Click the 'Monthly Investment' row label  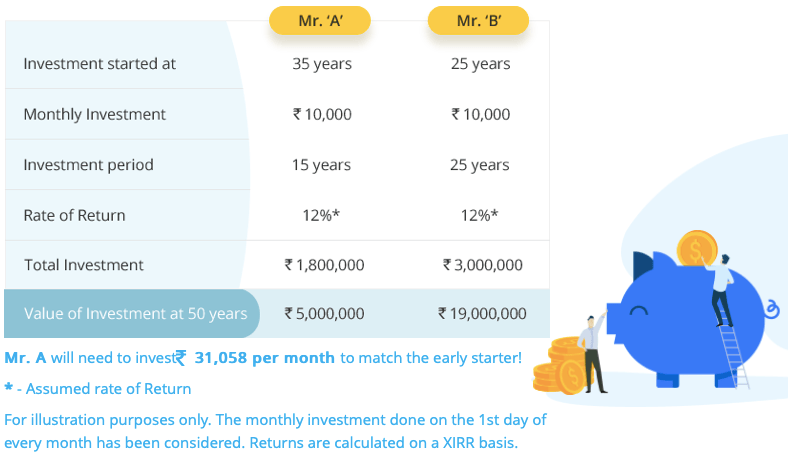(x=95, y=114)
